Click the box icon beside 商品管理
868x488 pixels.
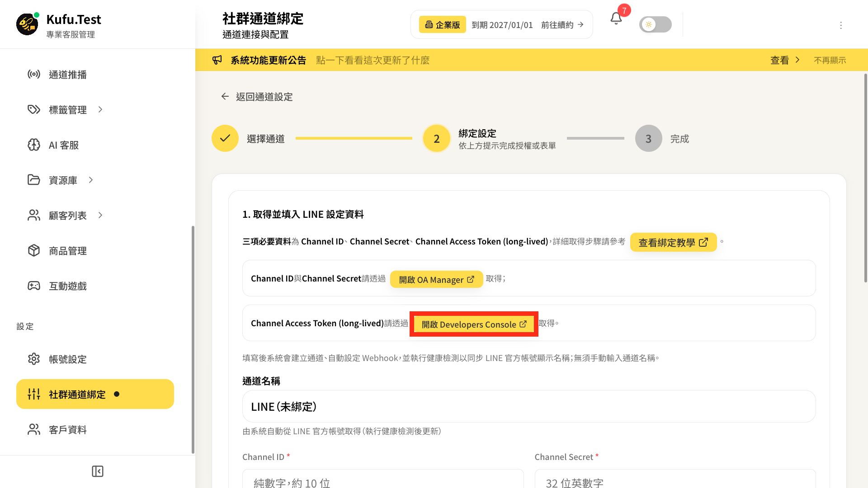34,250
